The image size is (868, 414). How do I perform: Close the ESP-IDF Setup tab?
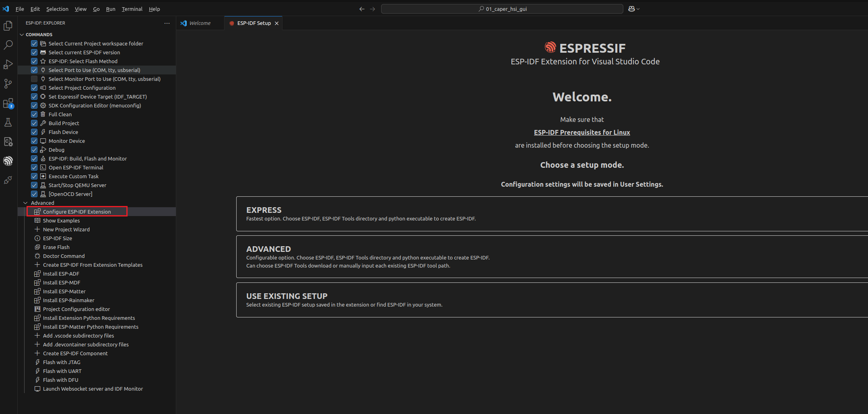tap(276, 23)
